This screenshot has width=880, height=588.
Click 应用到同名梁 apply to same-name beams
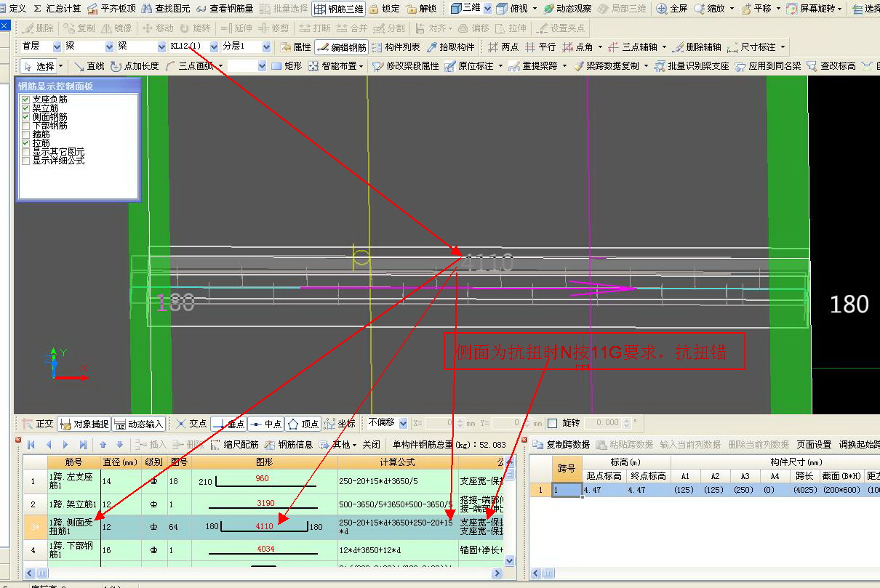coord(768,65)
